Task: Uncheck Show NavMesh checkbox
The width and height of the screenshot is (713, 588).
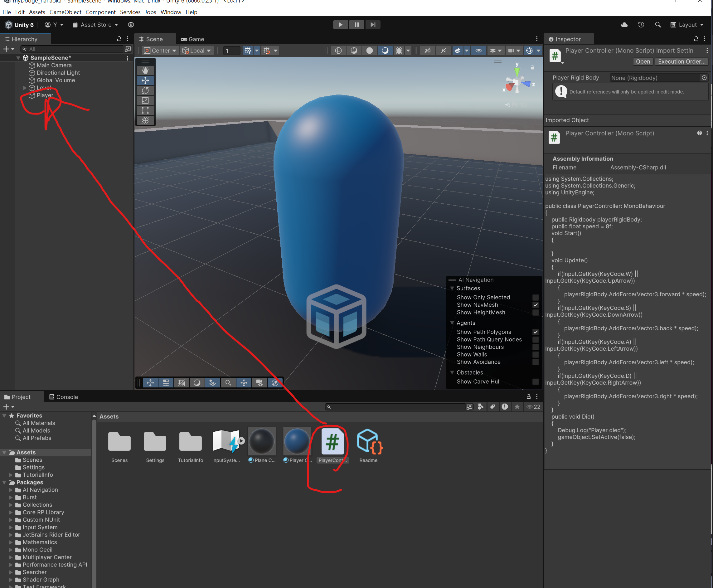Action: tap(535, 305)
